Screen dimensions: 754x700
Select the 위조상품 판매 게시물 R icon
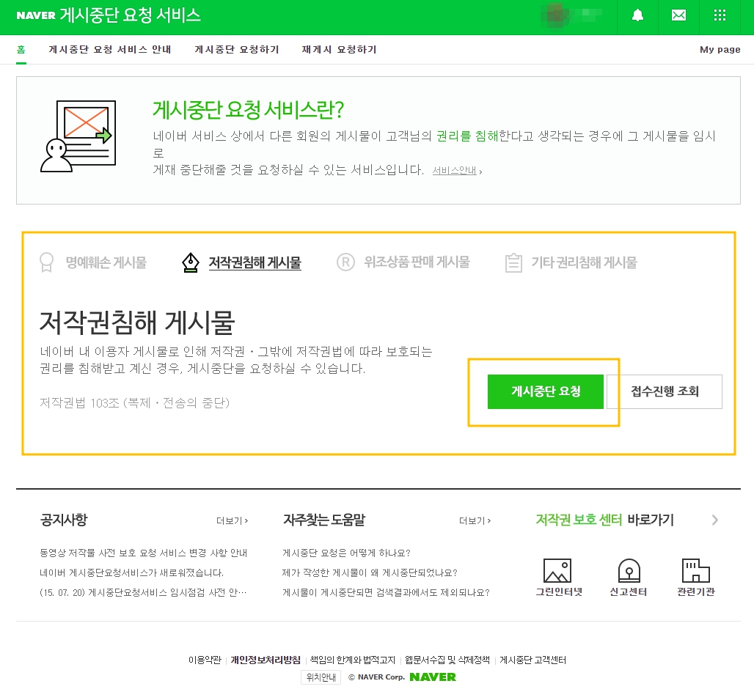pos(345,262)
